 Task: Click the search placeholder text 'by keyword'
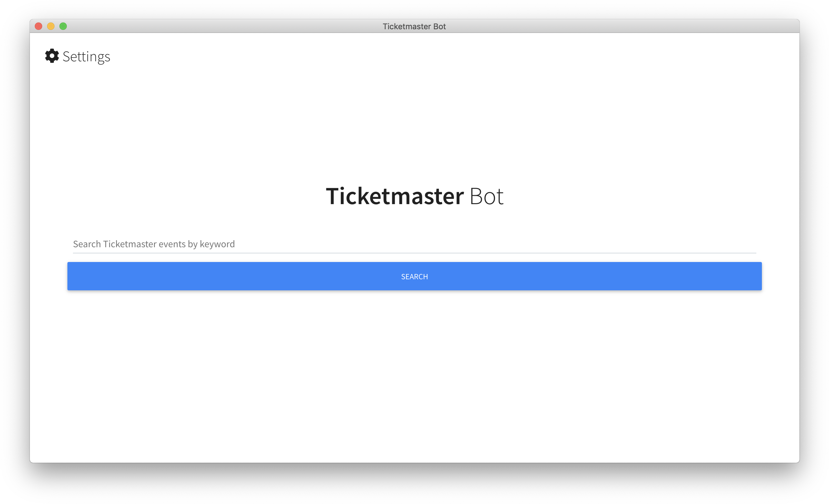[x=211, y=244]
